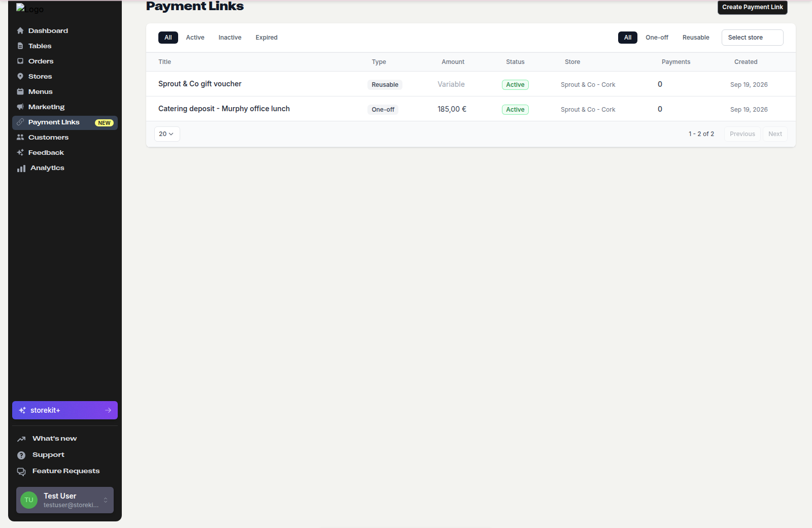Open the Dashboard menu item
Screen dimensions: 812x528
click(x=65, y=31)
